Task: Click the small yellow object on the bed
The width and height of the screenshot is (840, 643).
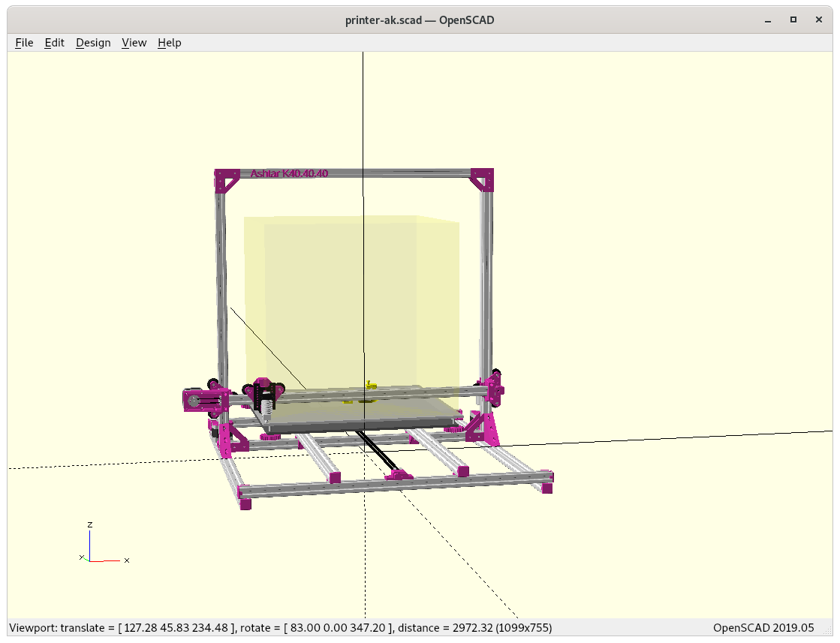Action: pyautogui.click(x=369, y=386)
